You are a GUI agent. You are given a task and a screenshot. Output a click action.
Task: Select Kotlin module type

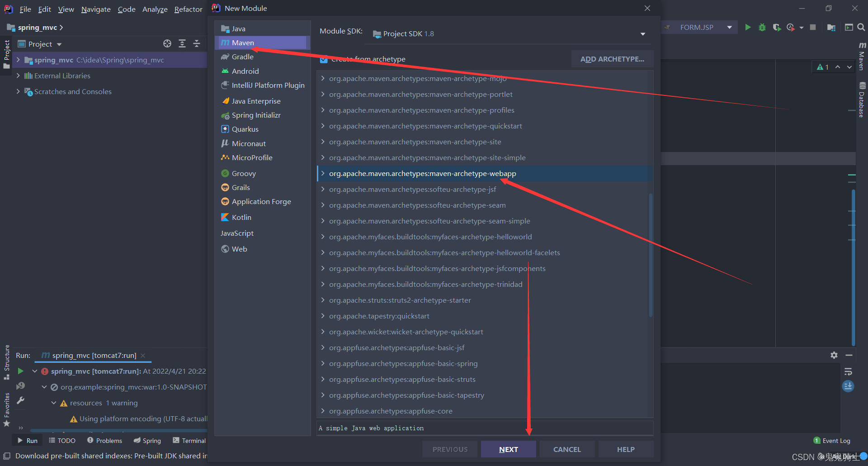click(x=262, y=217)
